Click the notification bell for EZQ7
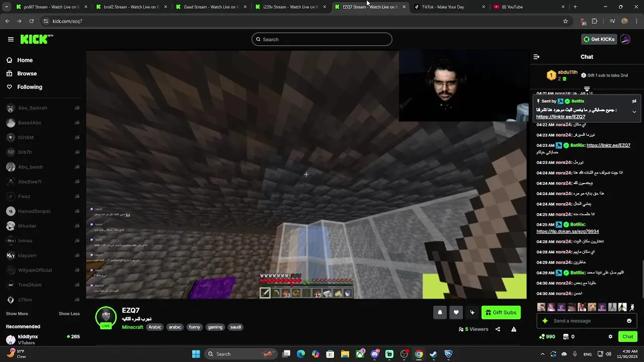The image size is (644, 362). (440, 313)
